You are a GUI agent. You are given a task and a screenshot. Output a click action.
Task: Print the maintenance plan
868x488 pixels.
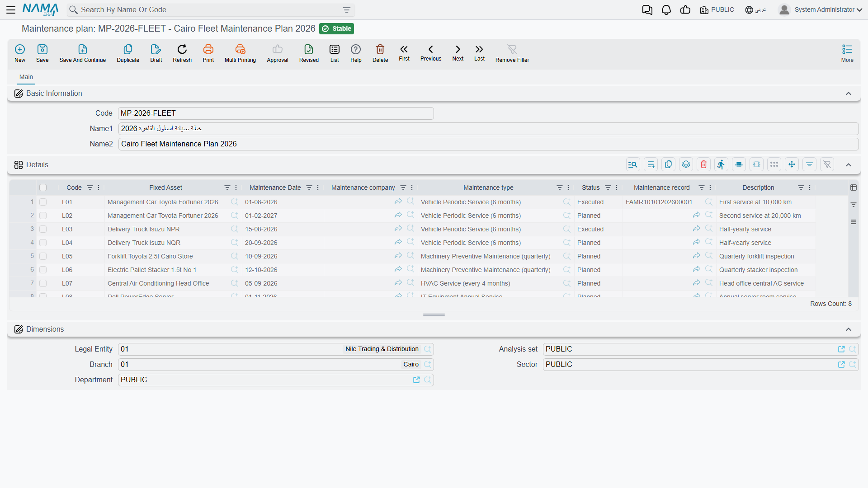pos(208,53)
